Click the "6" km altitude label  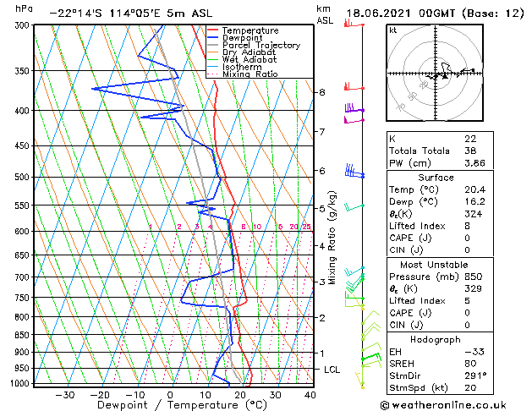322,171
